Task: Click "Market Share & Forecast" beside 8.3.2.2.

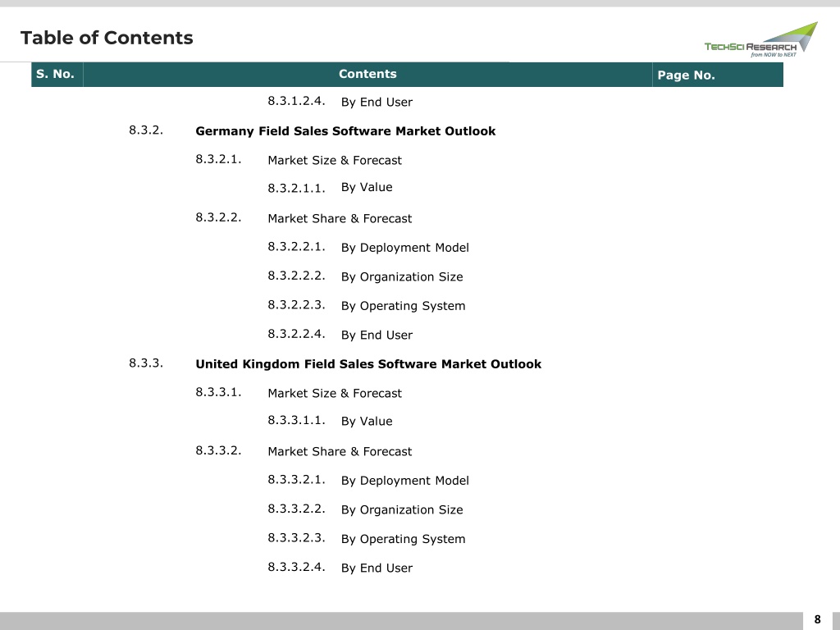Action: point(340,218)
